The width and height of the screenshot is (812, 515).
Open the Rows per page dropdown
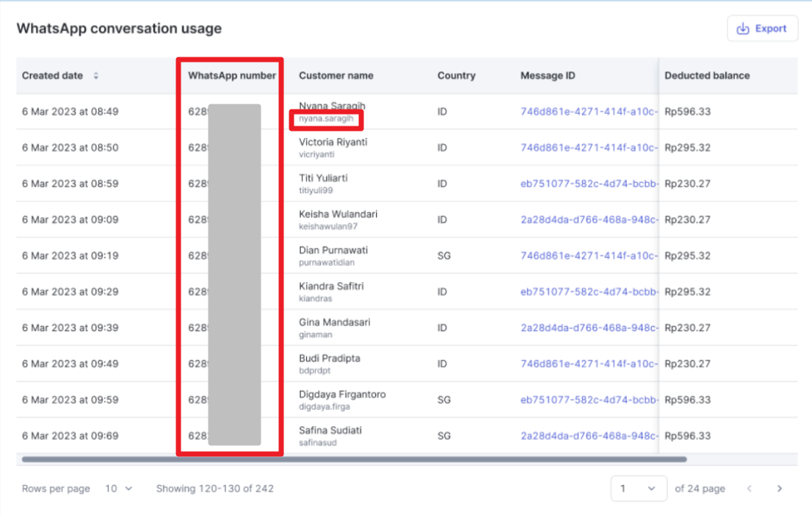click(117, 489)
